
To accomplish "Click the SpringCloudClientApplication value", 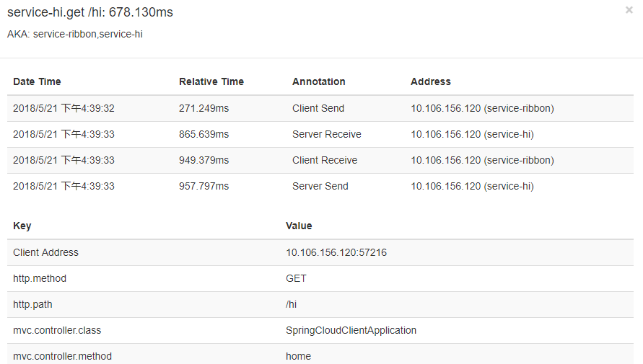I will pyautogui.click(x=351, y=330).
